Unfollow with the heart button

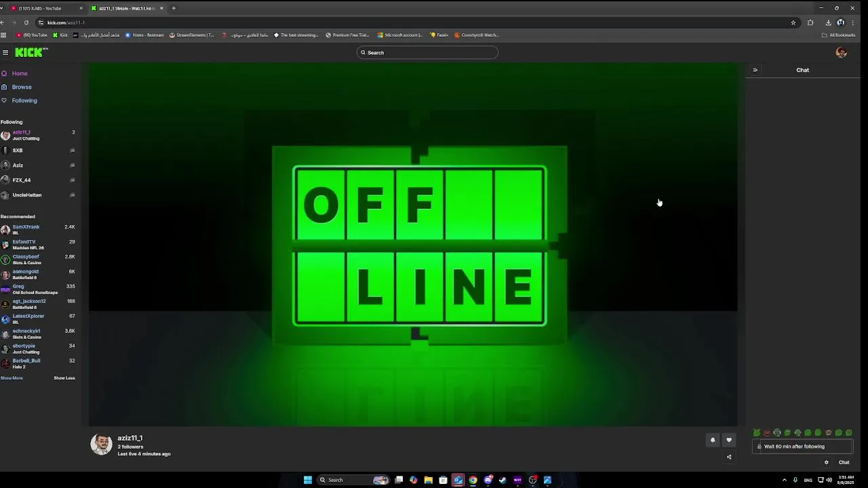click(729, 440)
